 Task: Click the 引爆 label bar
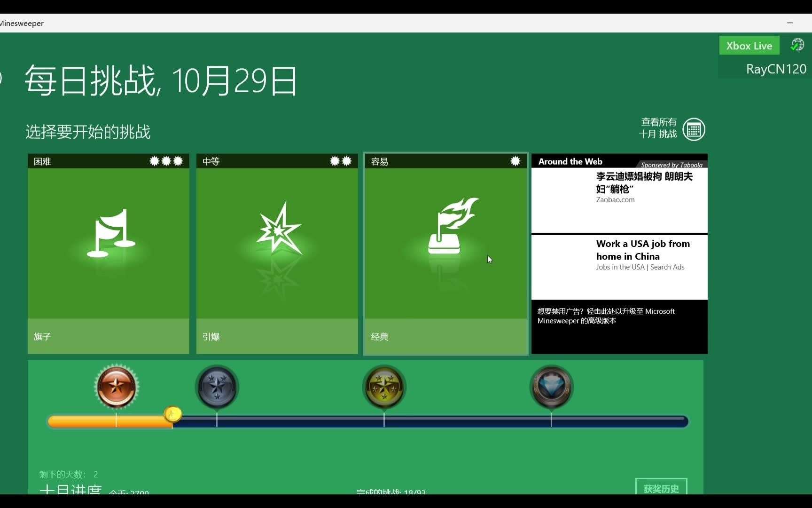(277, 336)
